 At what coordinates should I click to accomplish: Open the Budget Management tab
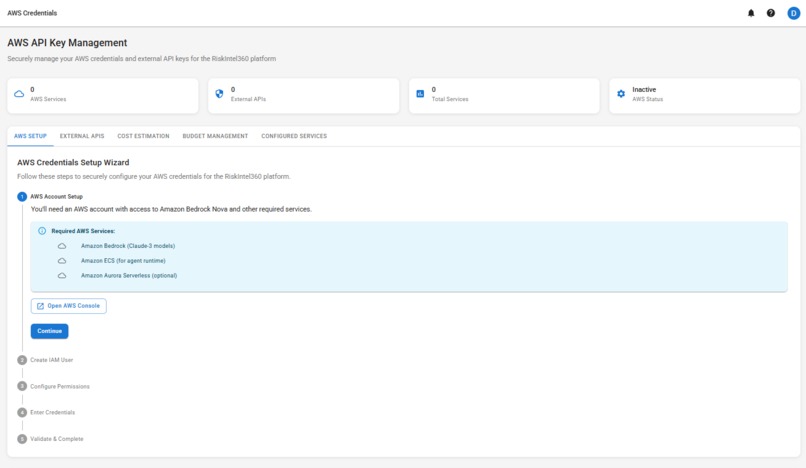(x=215, y=136)
